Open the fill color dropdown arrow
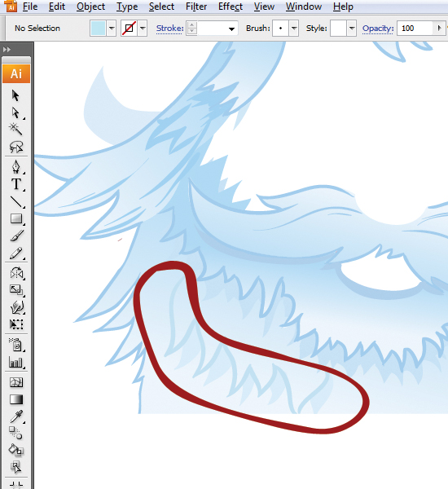The height and width of the screenshot is (489, 448). click(112, 29)
